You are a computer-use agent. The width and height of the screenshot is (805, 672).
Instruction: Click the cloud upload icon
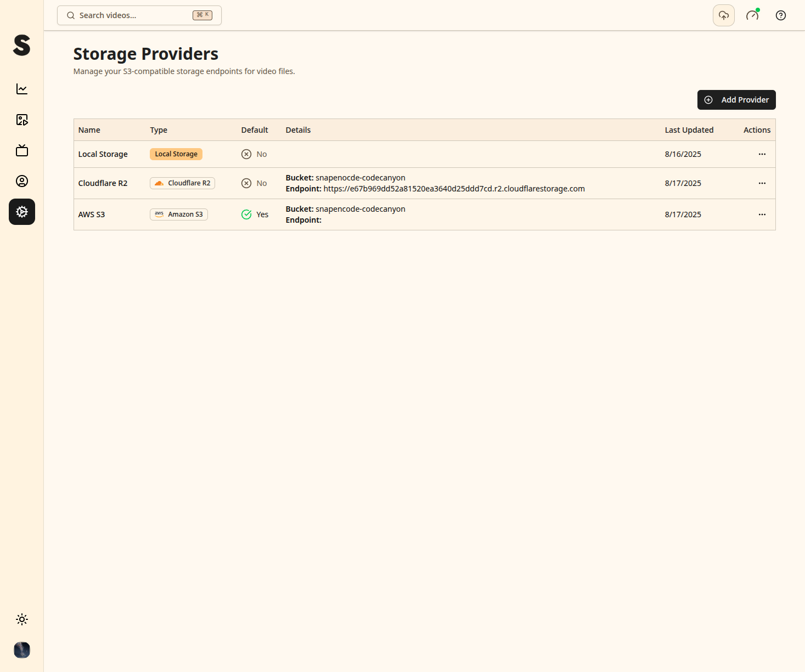724,15
